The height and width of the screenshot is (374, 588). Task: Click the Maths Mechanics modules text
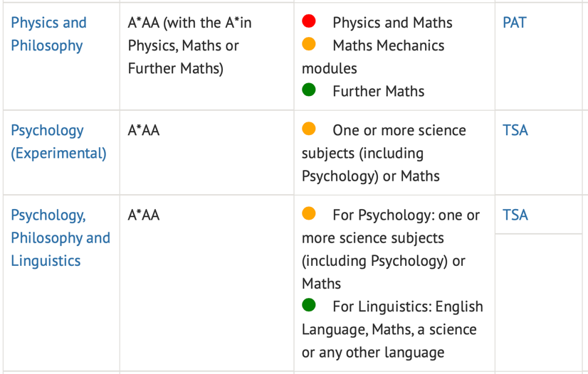373,57
